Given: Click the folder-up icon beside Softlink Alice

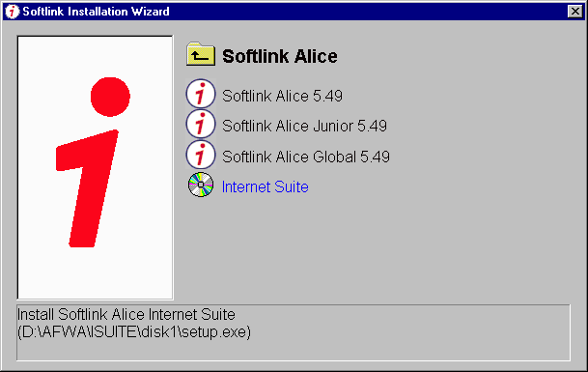Looking at the screenshot, I should click(x=201, y=54).
